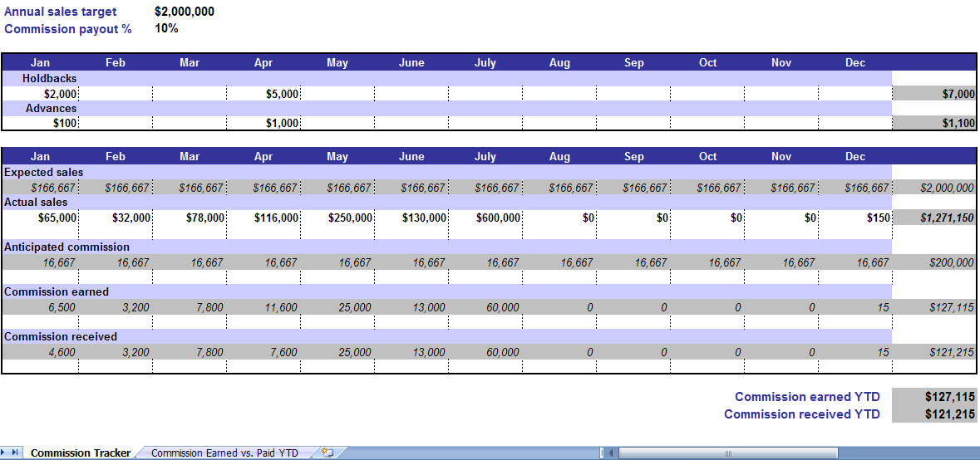Viewport: 980px width, 460px height.
Task: Select the April advances $1,000 cell
Action: pyautogui.click(x=263, y=123)
